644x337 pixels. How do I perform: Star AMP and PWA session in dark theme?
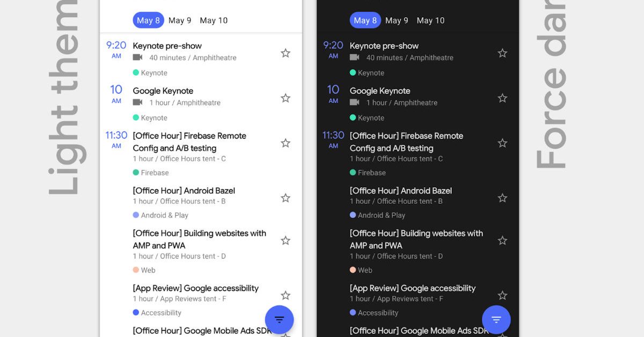coord(502,241)
